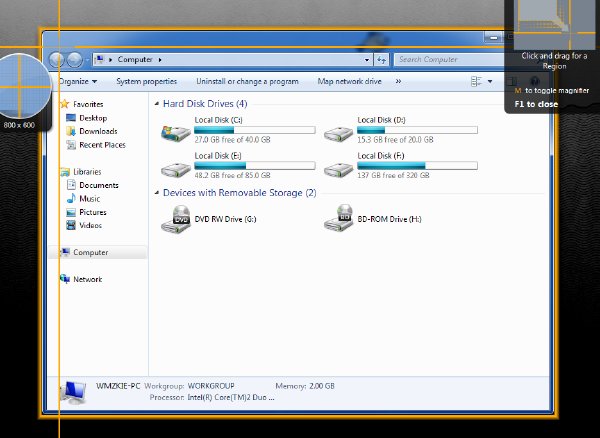The width and height of the screenshot is (600, 438).
Task: Click the Music note icon
Action: coord(71,198)
